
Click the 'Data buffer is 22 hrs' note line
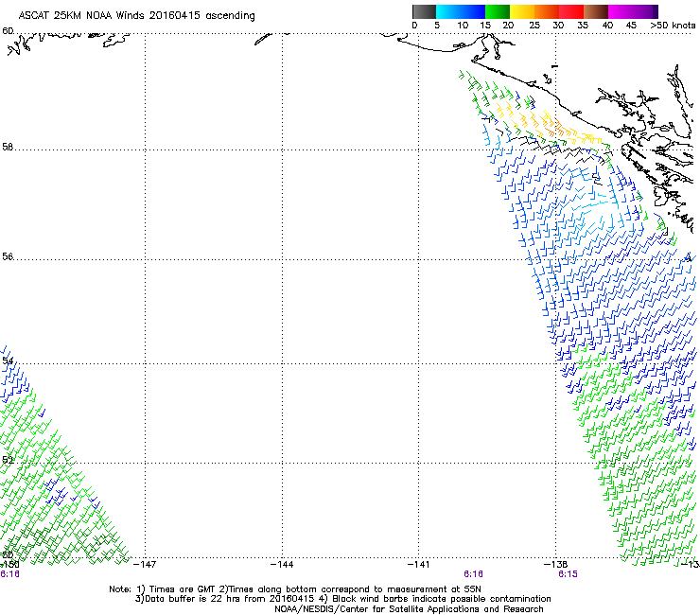342,599
